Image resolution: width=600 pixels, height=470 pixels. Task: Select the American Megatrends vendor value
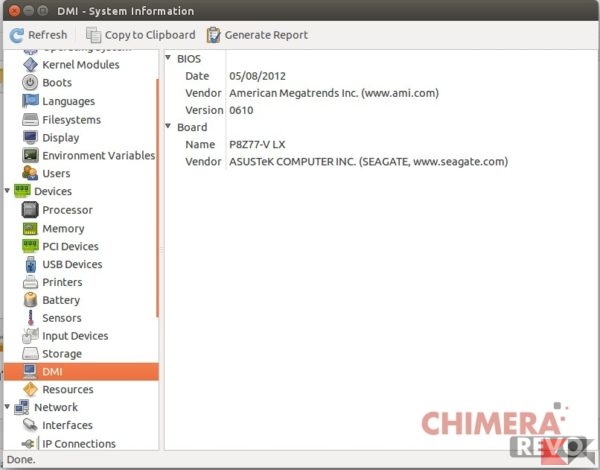334,93
